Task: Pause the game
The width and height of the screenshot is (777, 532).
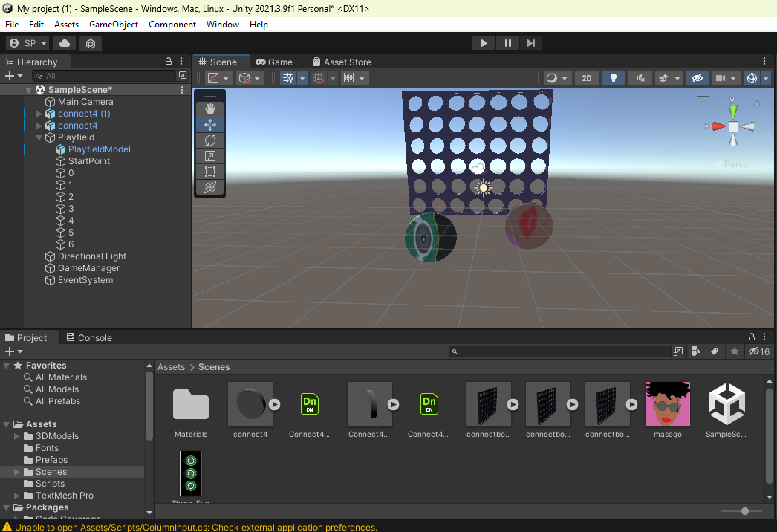Action: (507, 43)
